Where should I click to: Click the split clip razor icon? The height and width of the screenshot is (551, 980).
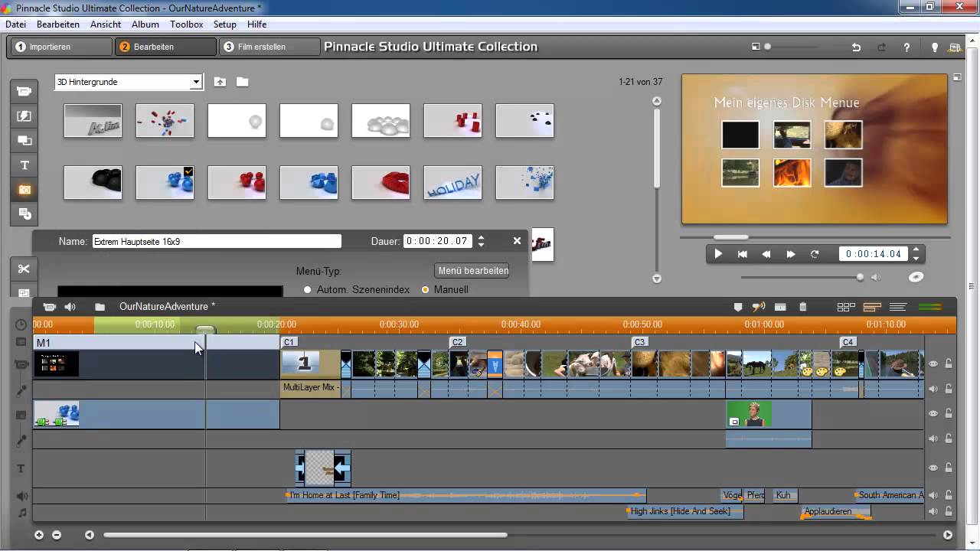point(780,307)
